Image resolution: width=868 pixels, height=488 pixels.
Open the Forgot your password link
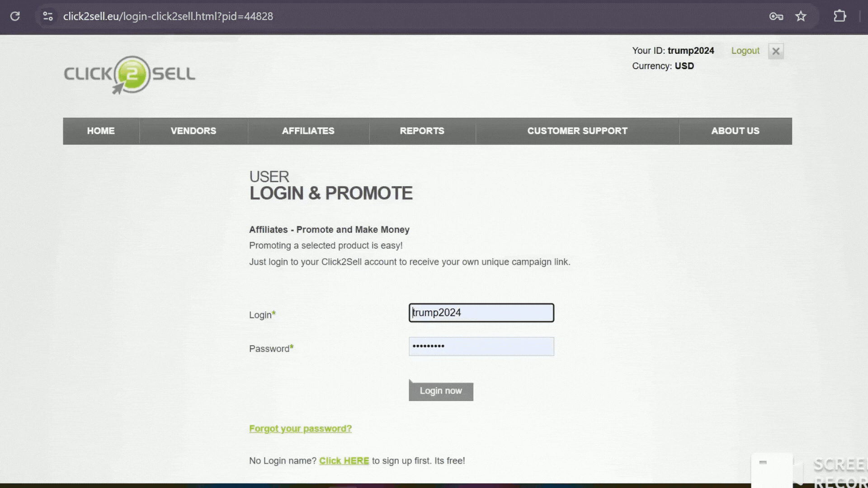coord(300,428)
